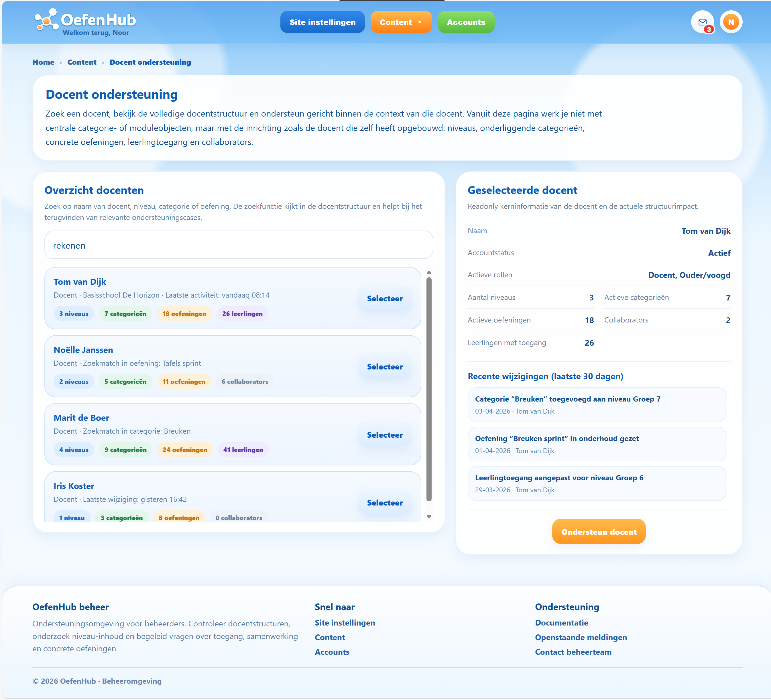Screen dimensions: 771x700
Task: Click Tom van Dijk's 7 categorieën tag
Action: point(125,314)
